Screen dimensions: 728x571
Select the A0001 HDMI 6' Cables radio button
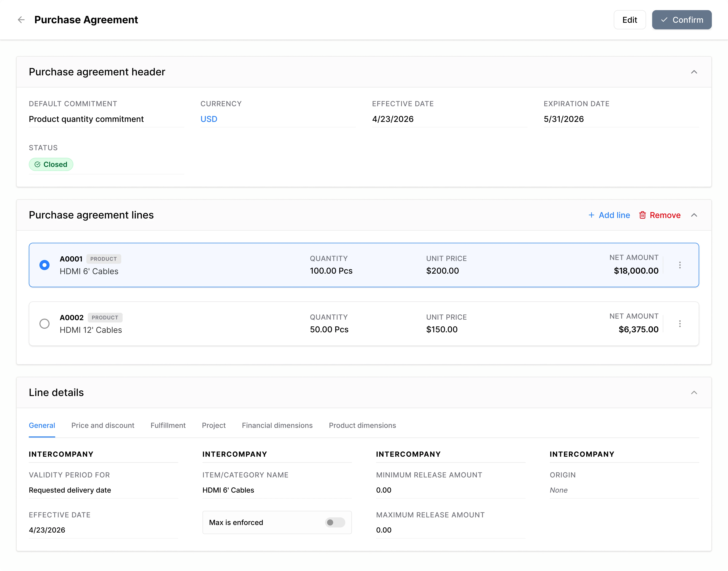pos(44,265)
